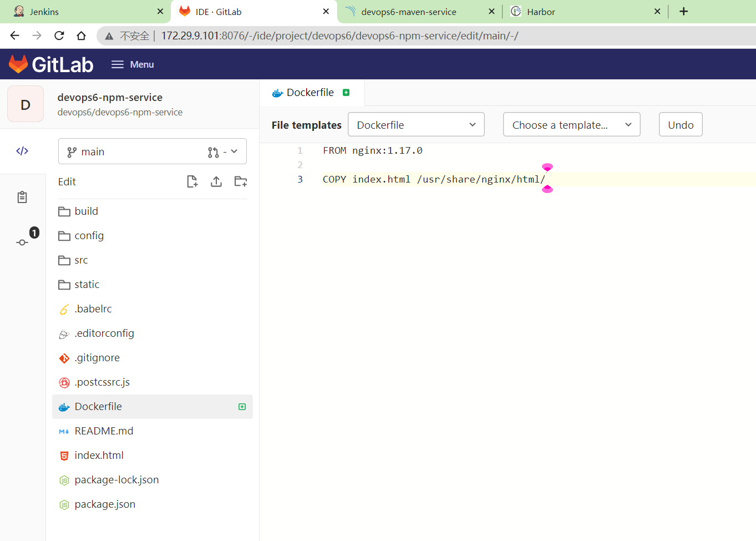The width and height of the screenshot is (756, 541).
Task: Open package.json file
Action: coord(153,504)
